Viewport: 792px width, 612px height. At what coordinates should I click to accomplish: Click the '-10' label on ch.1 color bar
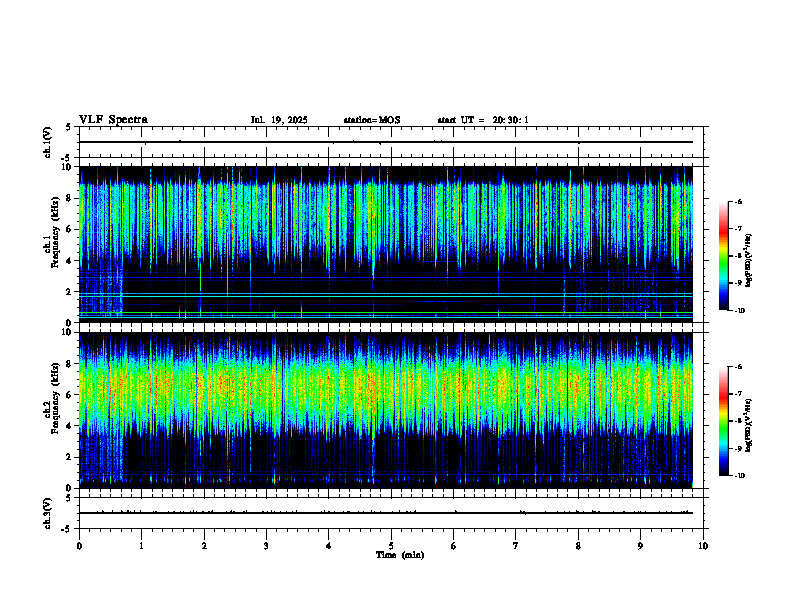[740, 311]
